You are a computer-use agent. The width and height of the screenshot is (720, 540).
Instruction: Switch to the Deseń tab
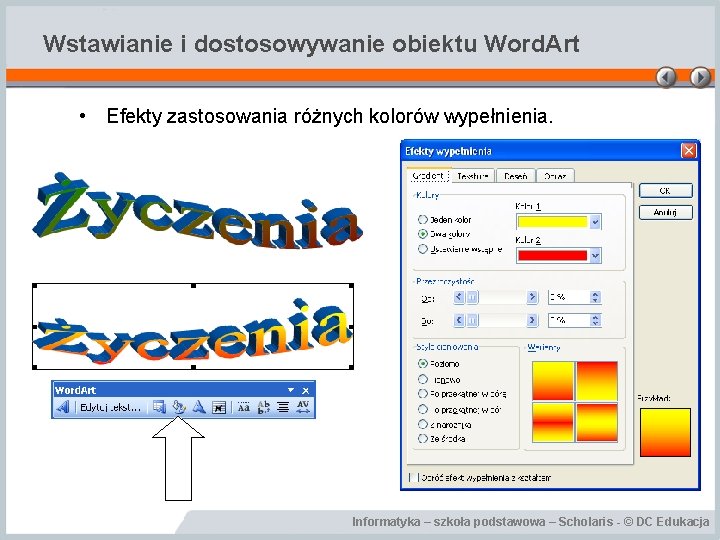[515, 176]
